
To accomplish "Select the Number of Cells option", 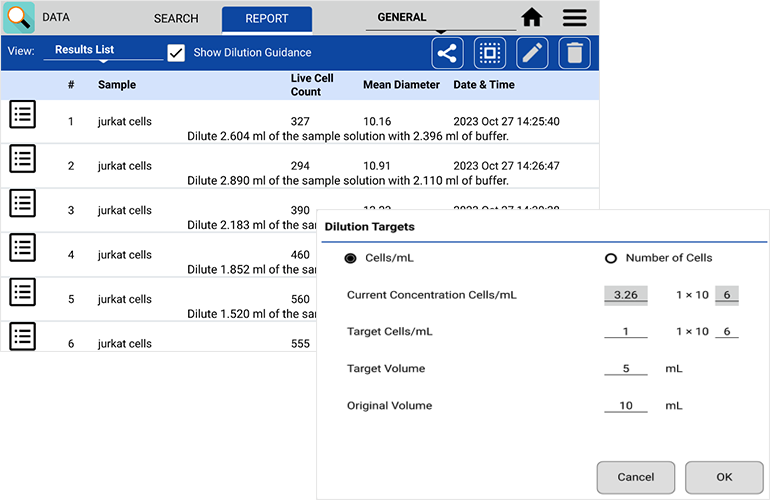I will coord(611,258).
